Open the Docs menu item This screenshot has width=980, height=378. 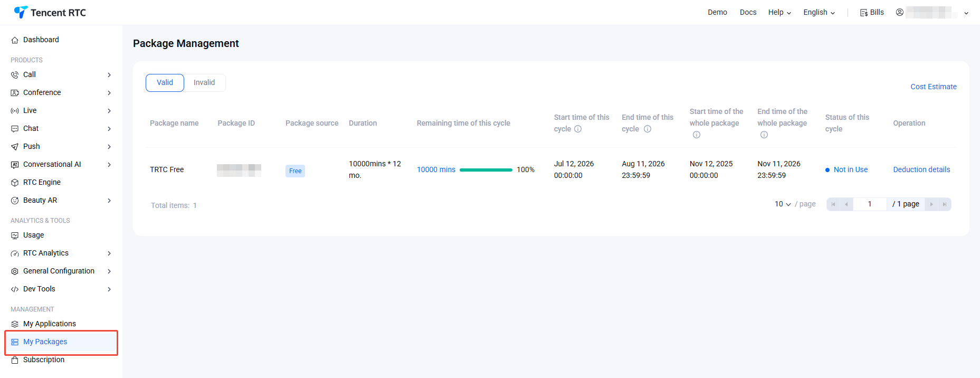(748, 12)
